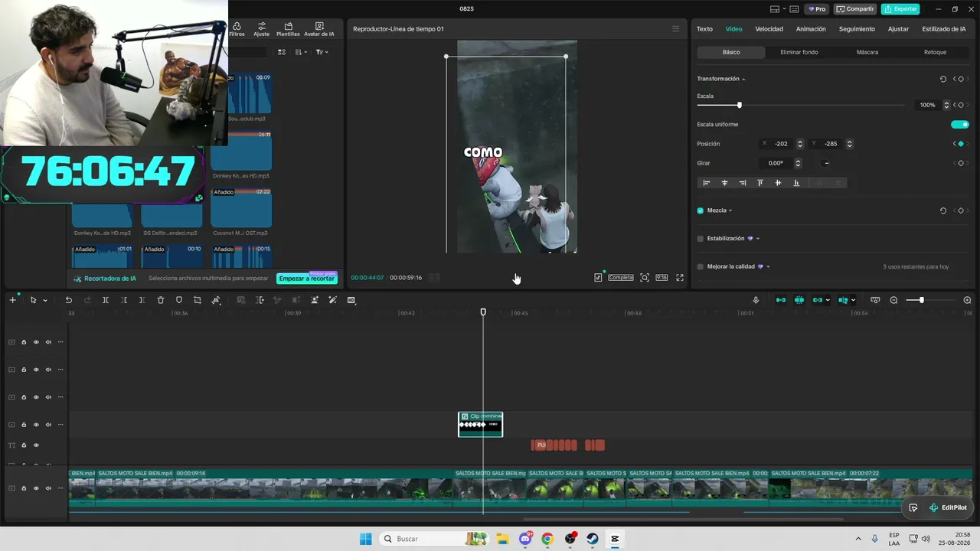Switch to the Velocidad tab
The height and width of the screenshot is (551, 980).
pos(769,29)
